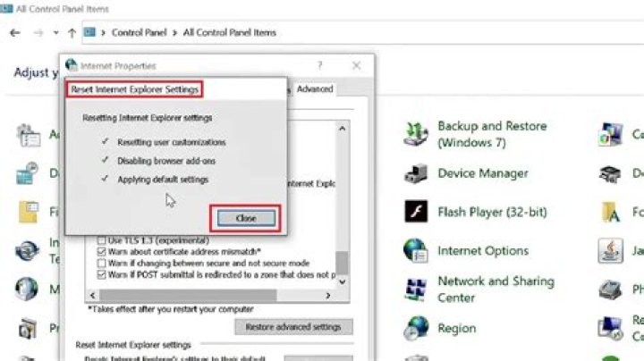The image size is (644, 361).
Task: Open the recent locations dropdown arrow
Action: click(x=55, y=32)
